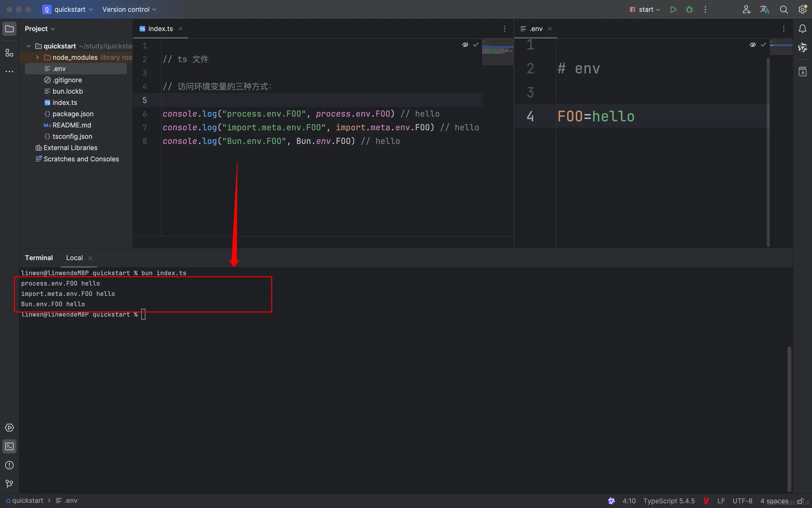Click inspection checkmark in .env editor
This screenshot has height=508, width=812.
pyautogui.click(x=763, y=45)
